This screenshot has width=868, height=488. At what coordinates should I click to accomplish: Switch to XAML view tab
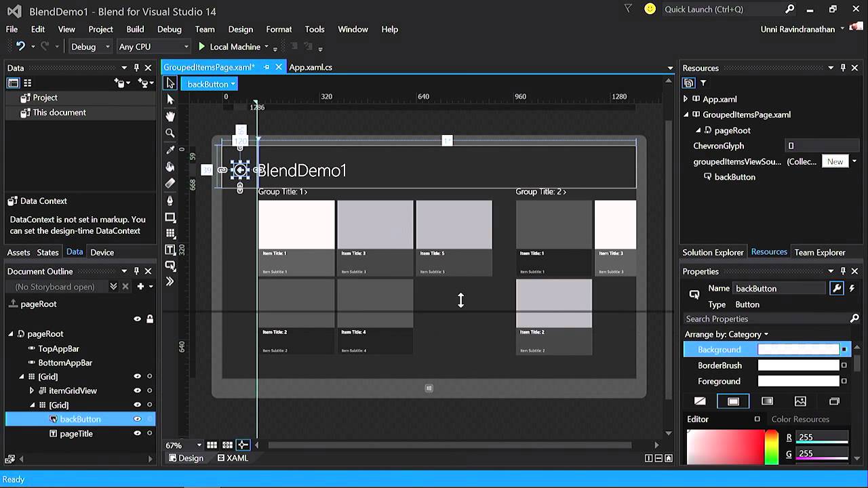click(x=233, y=458)
